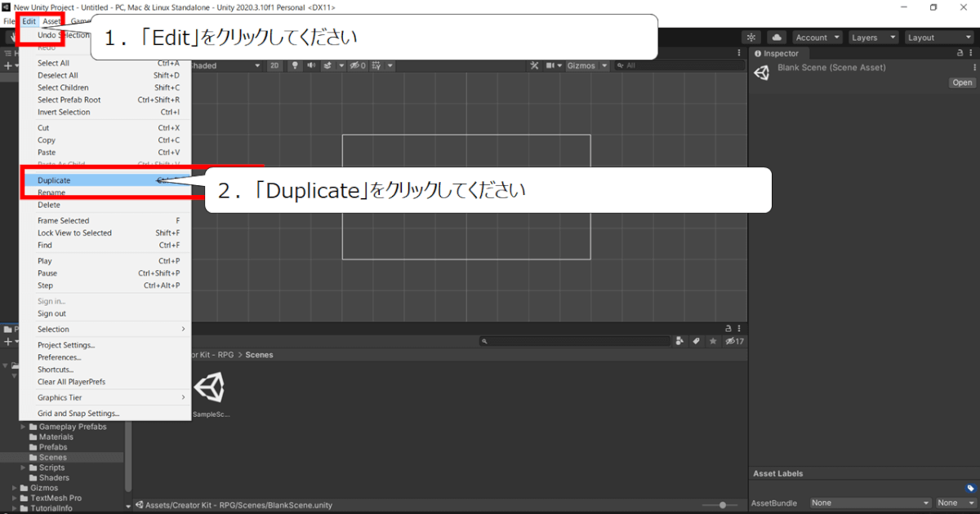This screenshot has height=514, width=980.
Task: Toggle 2D mode in Scene view
Action: (274, 66)
